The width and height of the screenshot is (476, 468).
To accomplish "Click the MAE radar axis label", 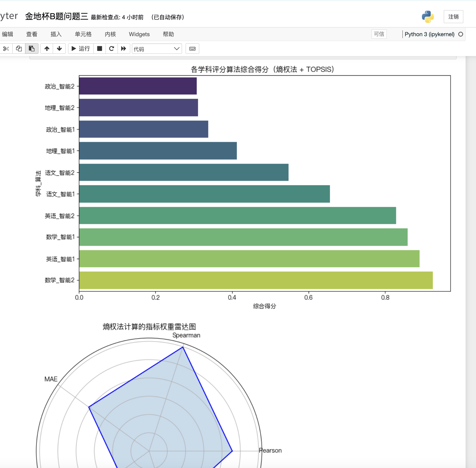I will [51, 379].
